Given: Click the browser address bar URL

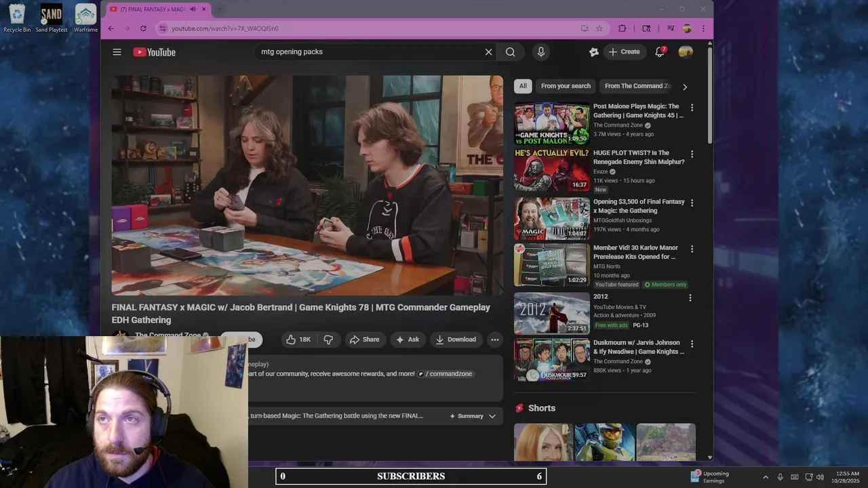Looking at the screenshot, I should click(x=224, y=28).
